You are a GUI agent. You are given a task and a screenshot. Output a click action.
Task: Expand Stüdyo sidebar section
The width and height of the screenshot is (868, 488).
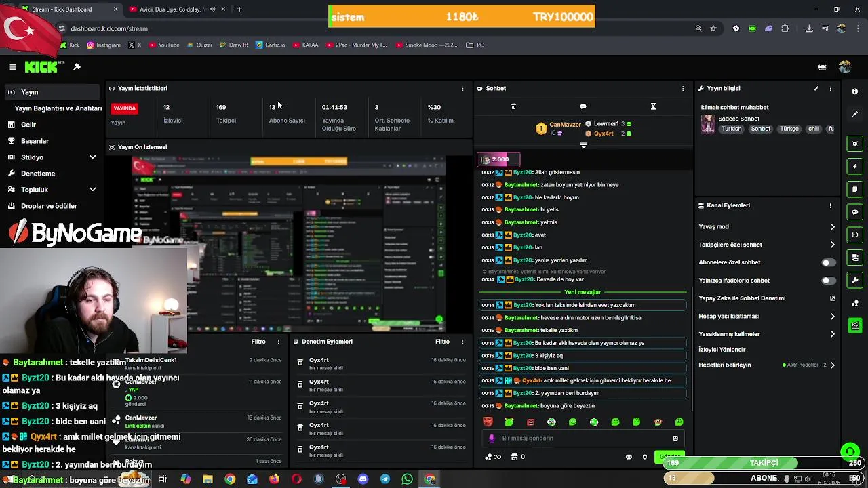coord(92,157)
